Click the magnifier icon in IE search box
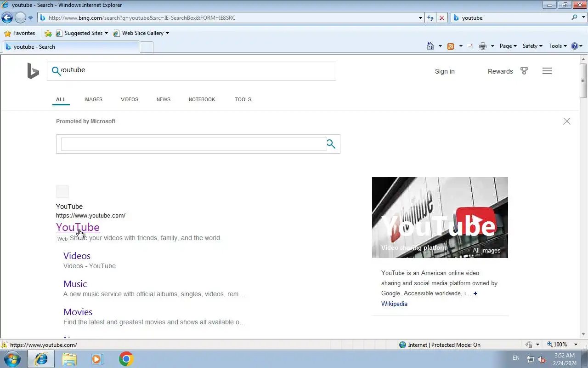Image resolution: width=588 pixels, height=368 pixels. [x=574, y=17]
